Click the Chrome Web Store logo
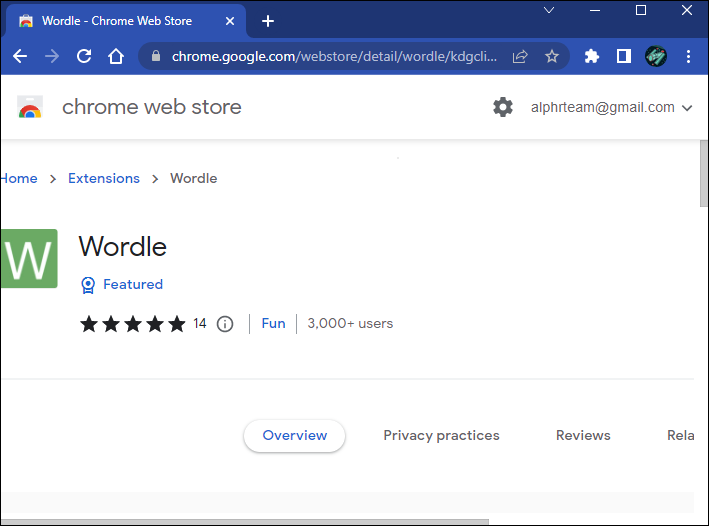 pos(30,107)
